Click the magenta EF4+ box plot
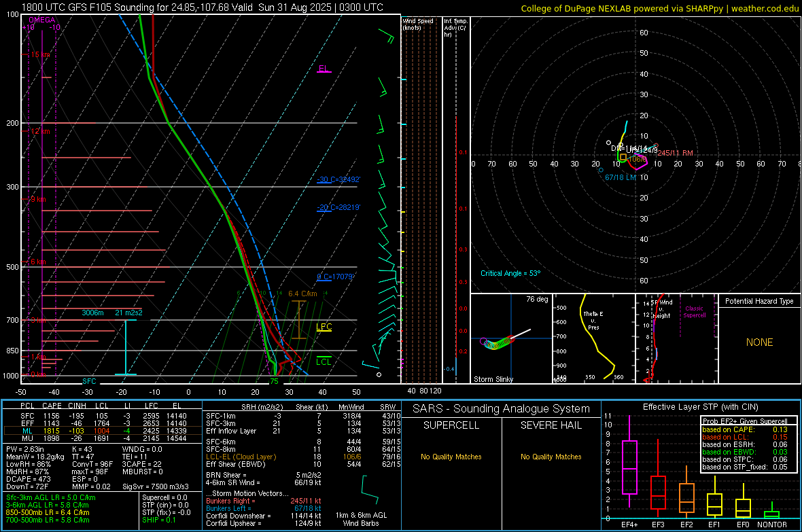Viewport: 802px width, 532px height. [x=629, y=463]
